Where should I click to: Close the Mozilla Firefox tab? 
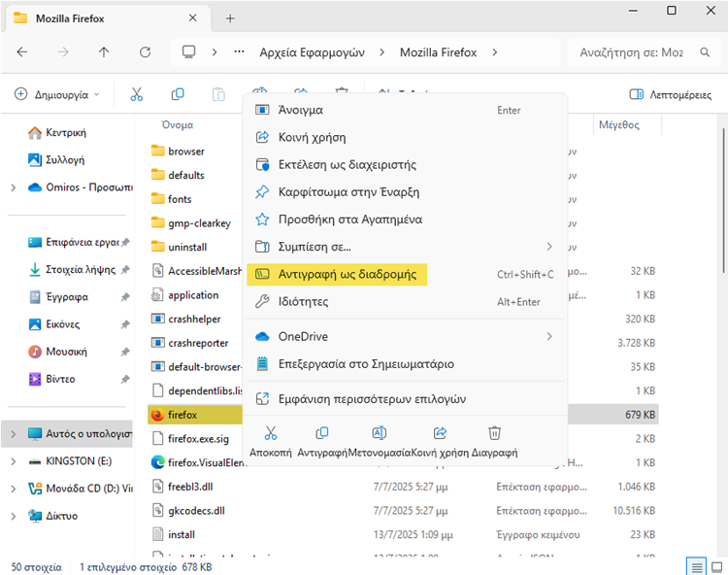[x=193, y=18]
